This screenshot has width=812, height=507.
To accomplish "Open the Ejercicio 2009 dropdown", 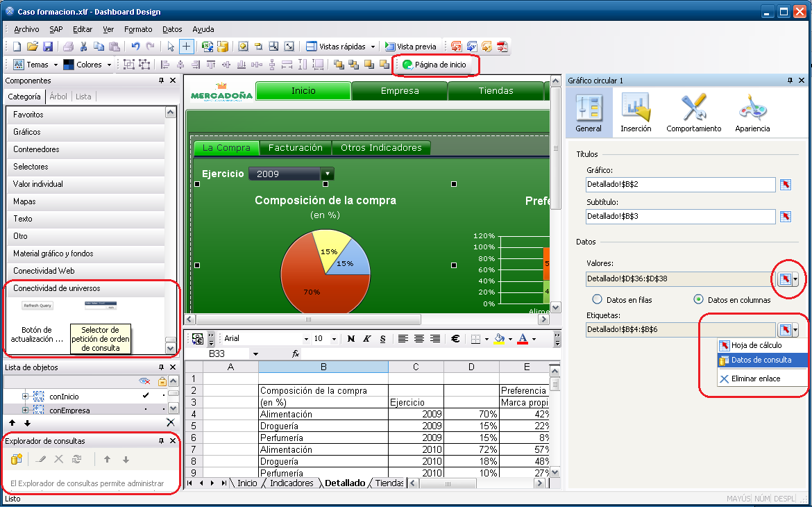I will pyautogui.click(x=327, y=174).
